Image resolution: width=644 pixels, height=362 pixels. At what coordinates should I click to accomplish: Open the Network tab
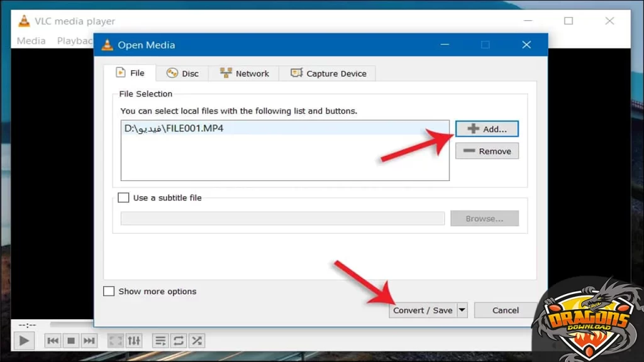[245, 74]
